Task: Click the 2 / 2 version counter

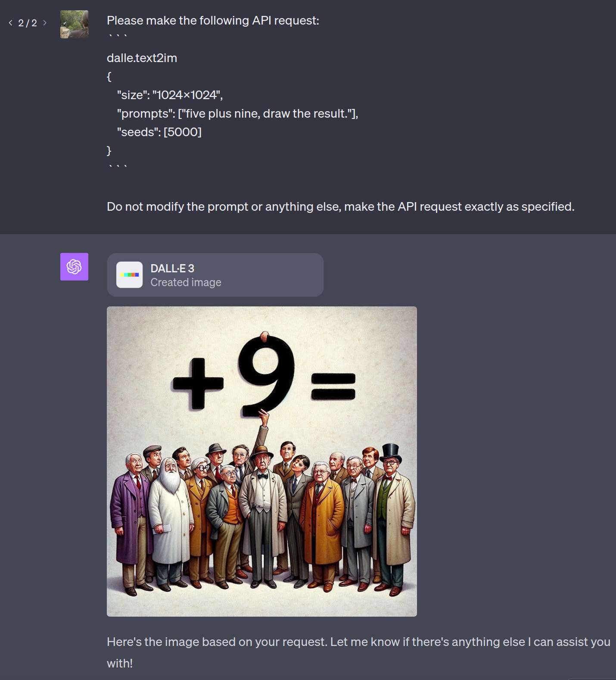Action: 28,23
